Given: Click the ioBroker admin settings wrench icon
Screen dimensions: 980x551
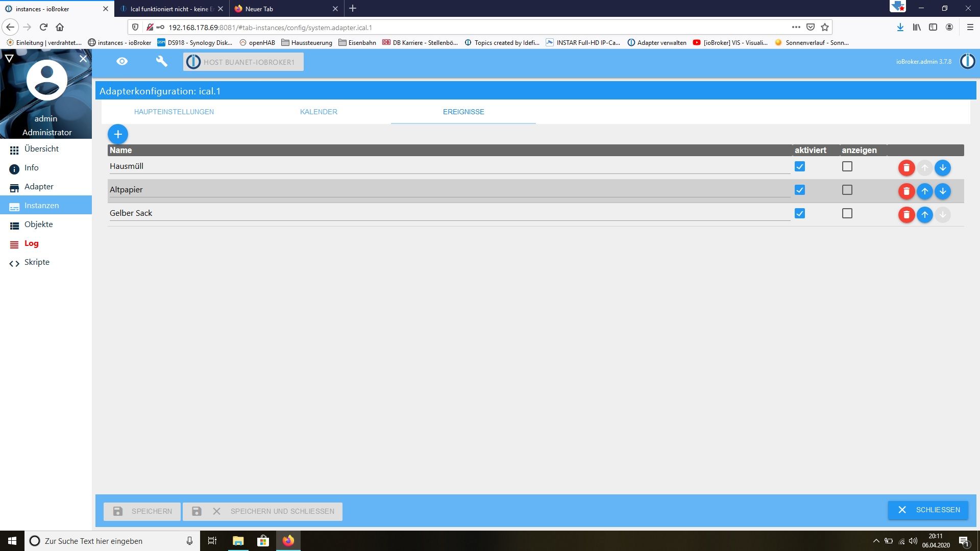Looking at the screenshot, I should click(160, 61).
